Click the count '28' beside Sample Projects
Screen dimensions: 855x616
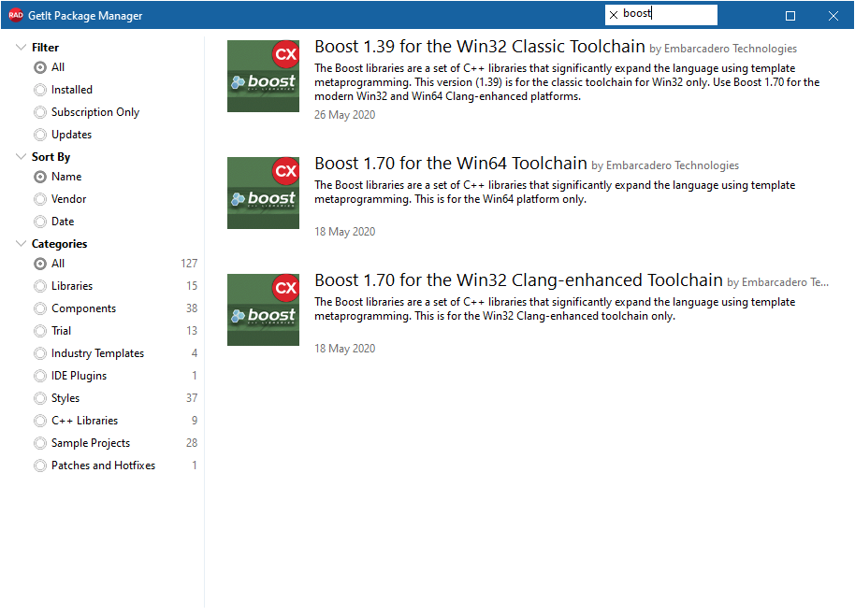tap(192, 443)
